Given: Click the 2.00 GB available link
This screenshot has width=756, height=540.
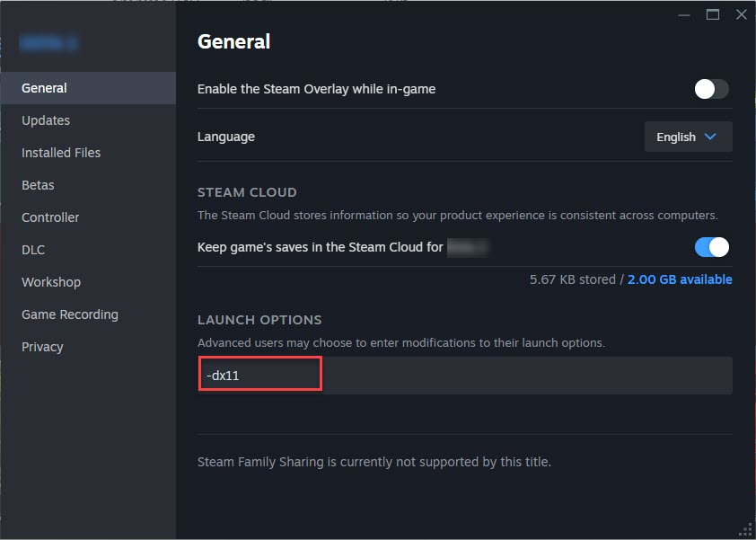Looking at the screenshot, I should pyautogui.click(x=680, y=279).
